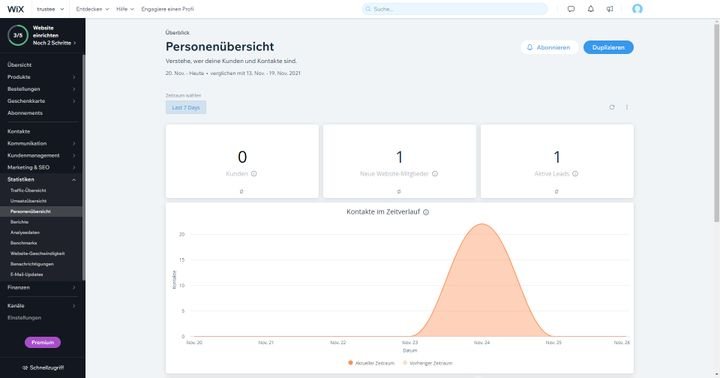Open the chat messages icon
720x378 pixels.
coord(571,9)
